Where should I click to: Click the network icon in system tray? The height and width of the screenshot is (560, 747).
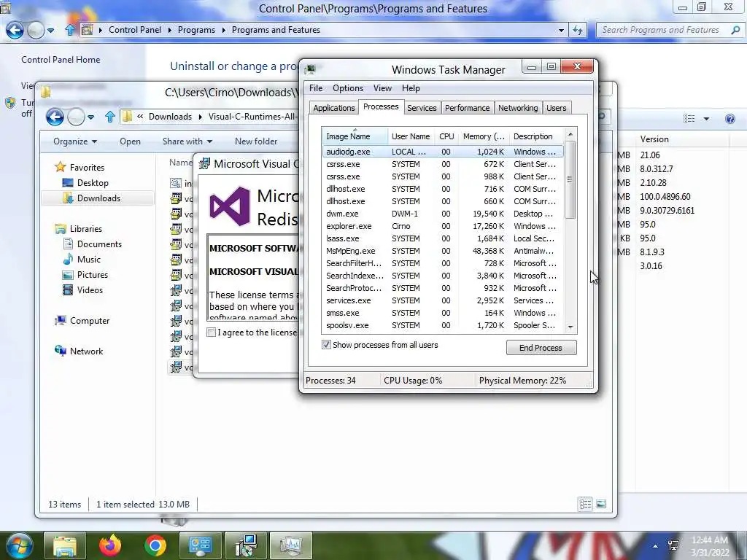[673, 546]
